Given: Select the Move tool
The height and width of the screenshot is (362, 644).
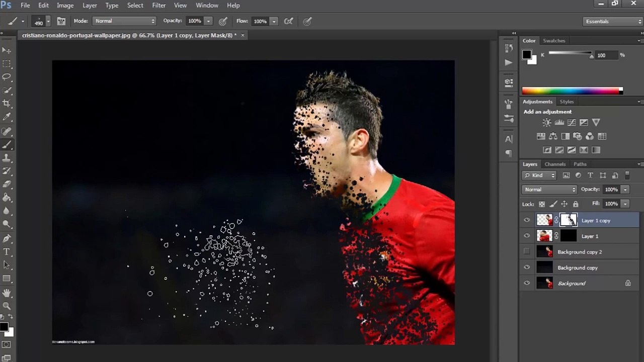Looking at the screenshot, I should [7, 50].
